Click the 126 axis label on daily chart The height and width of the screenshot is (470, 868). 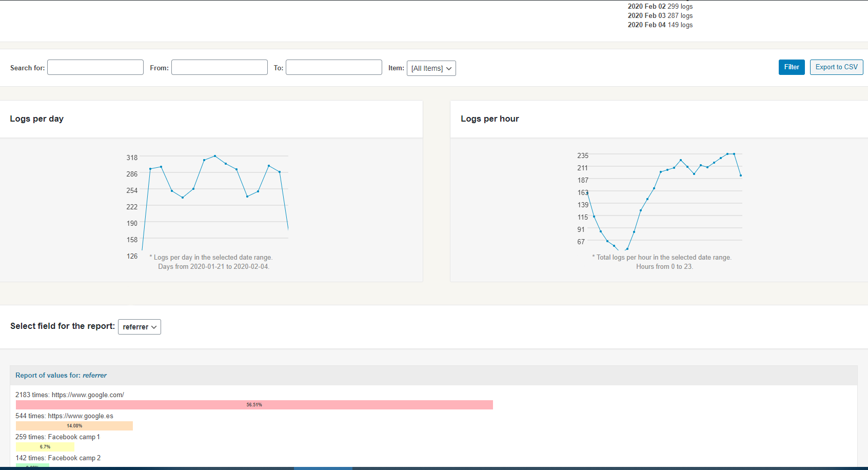[x=132, y=256]
